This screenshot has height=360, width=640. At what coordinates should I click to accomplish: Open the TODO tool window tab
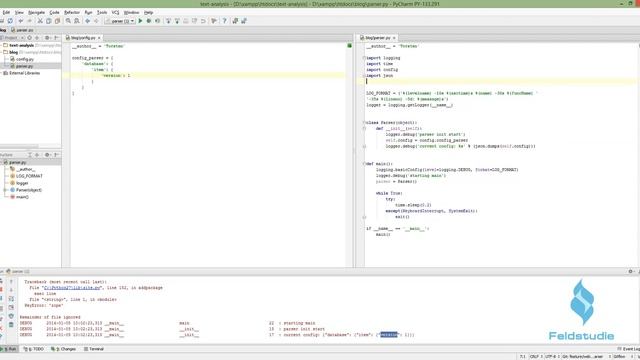click(x=33, y=349)
